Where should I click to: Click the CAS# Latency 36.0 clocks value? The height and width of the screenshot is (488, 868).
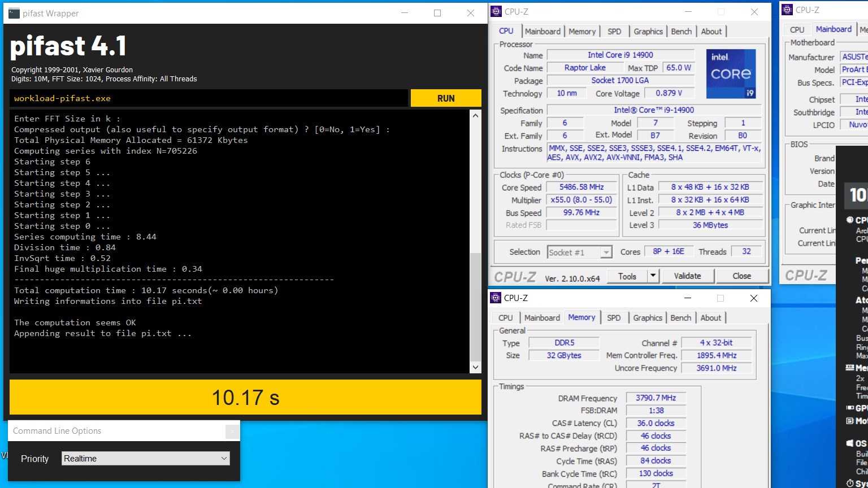(656, 423)
